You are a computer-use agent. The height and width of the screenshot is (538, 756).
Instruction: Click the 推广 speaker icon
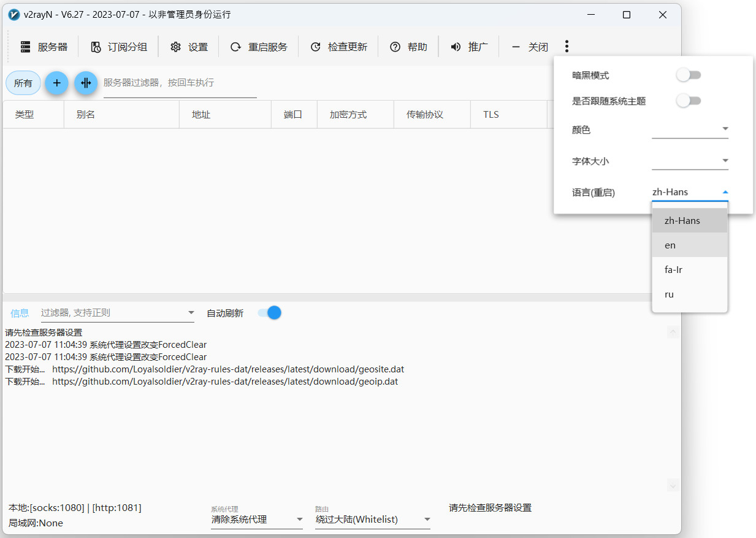[456, 47]
